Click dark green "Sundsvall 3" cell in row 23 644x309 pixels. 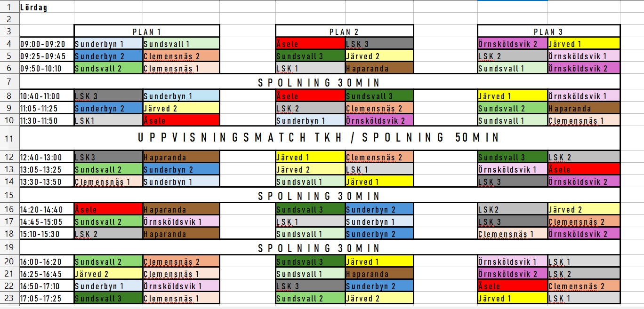(x=108, y=298)
